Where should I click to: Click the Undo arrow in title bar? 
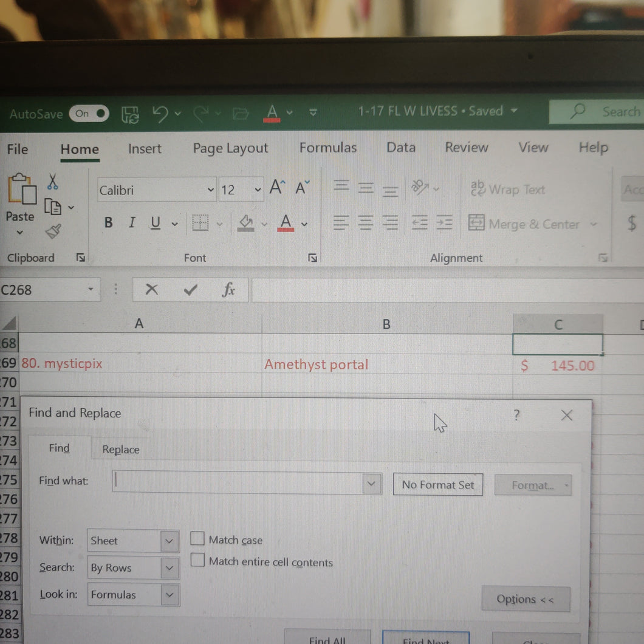click(160, 114)
